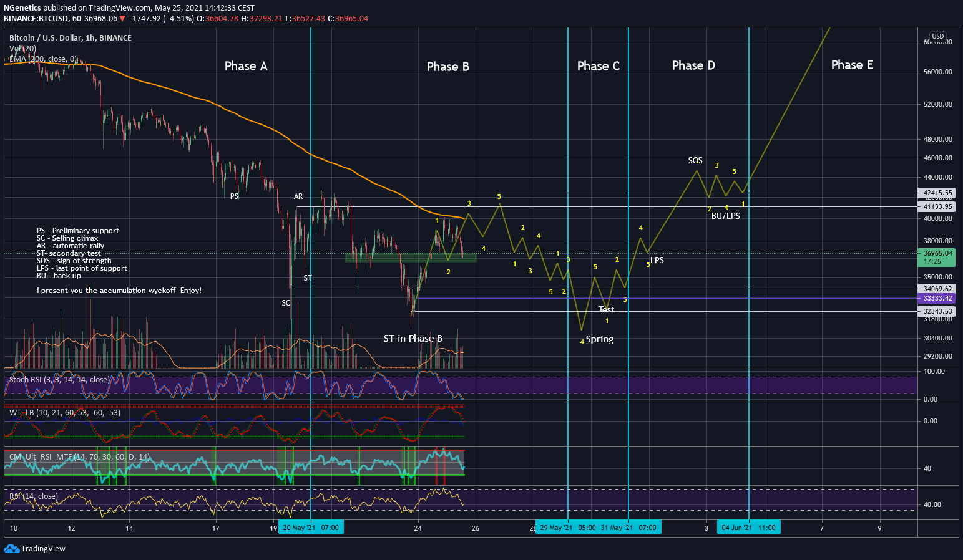Click the SC annotation on chart
Viewport: 963px width, 560px height.
pyautogui.click(x=286, y=303)
